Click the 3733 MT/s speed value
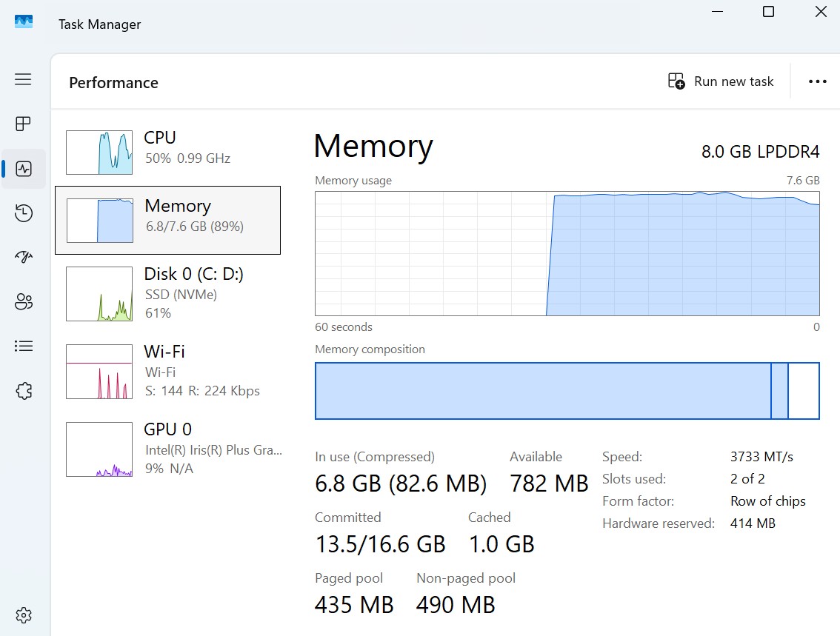The width and height of the screenshot is (840, 636). click(x=761, y=457)
